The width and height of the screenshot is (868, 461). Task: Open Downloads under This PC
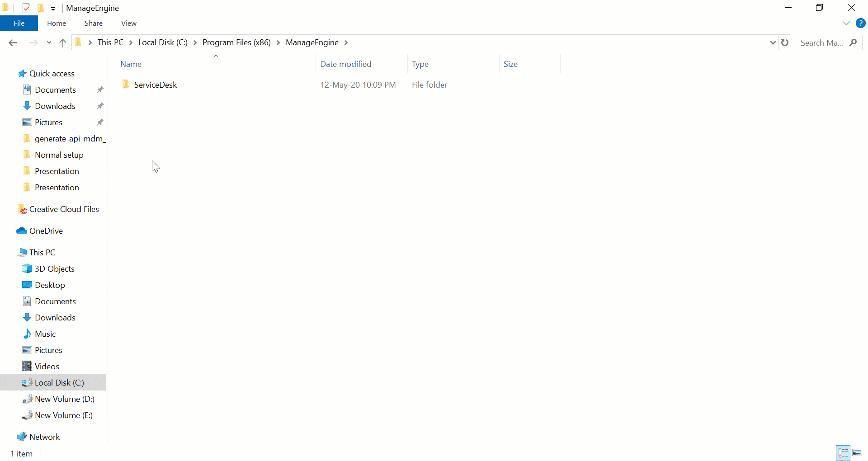(55, 318)
